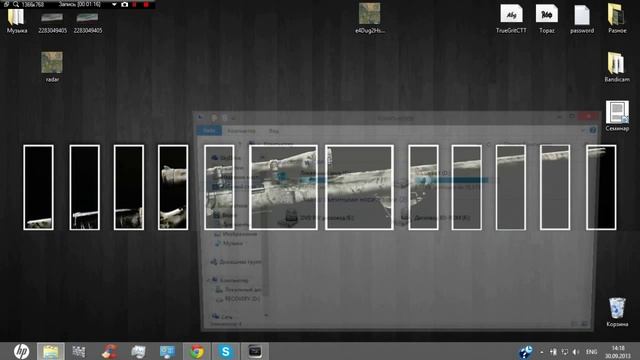Open the volume control in system tray
The image size is (640, 360).
point(576,352)
